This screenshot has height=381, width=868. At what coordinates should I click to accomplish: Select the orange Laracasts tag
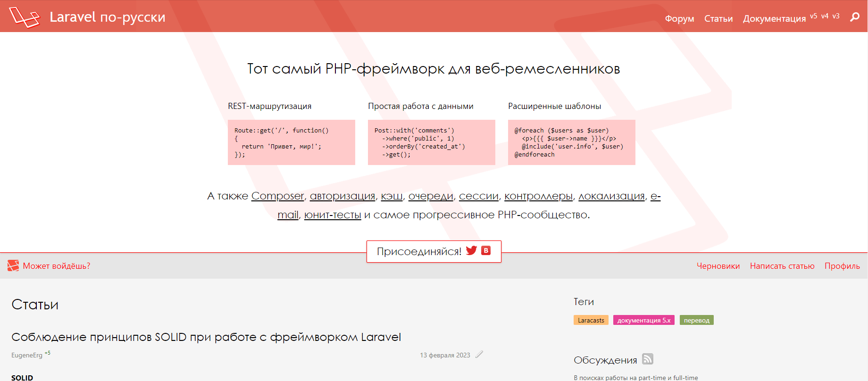591,320
